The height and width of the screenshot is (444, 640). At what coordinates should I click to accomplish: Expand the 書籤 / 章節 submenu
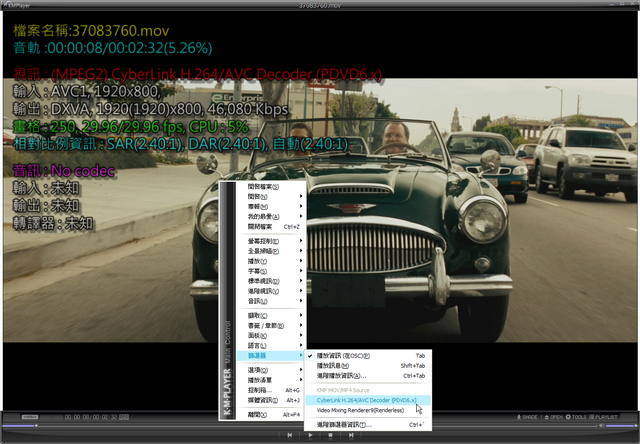(x=271, y=326)
